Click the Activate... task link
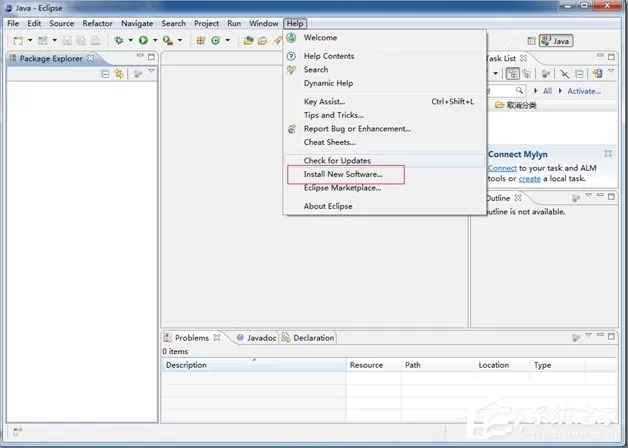628x448 pixels. click(584, 91)
